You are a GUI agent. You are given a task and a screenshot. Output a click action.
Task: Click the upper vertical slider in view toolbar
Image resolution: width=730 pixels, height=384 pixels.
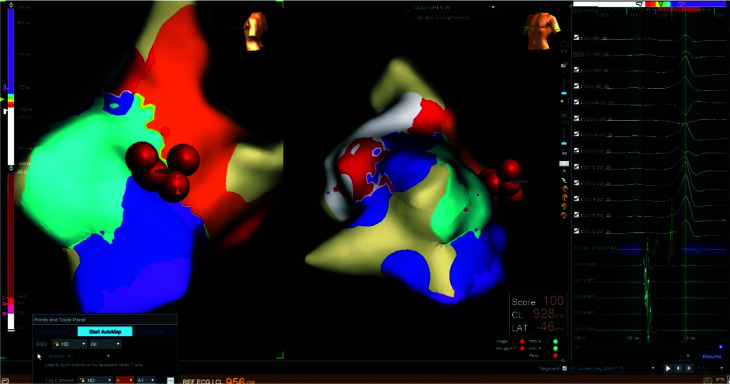tap(564, 87)
